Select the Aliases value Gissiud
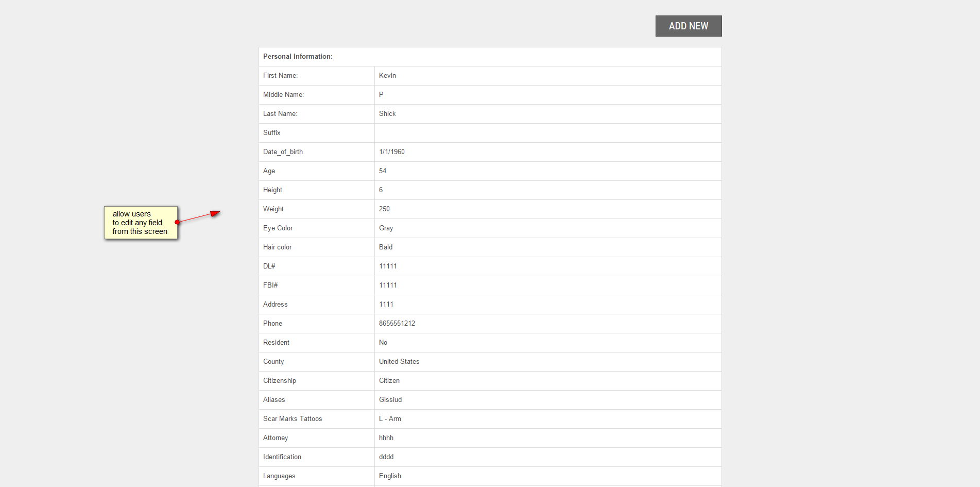 coord(390,400)
